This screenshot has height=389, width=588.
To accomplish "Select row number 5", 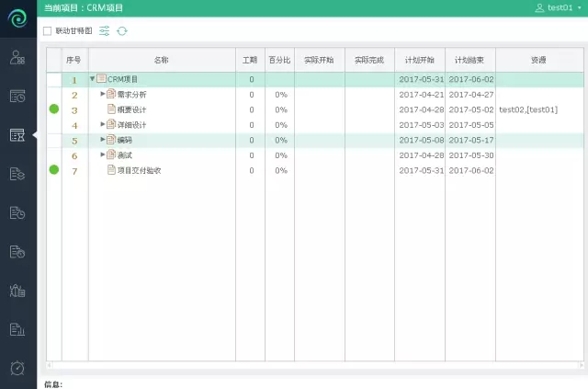I will coord(74,141).
